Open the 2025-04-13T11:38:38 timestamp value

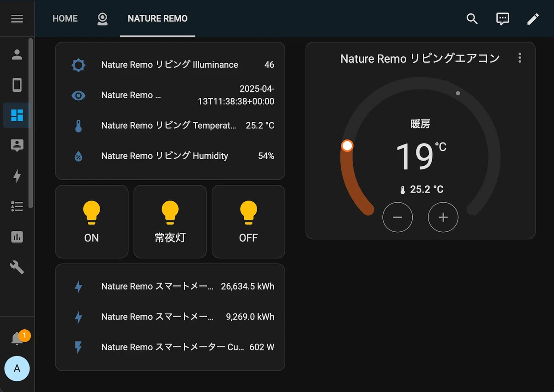coord(236,95)
